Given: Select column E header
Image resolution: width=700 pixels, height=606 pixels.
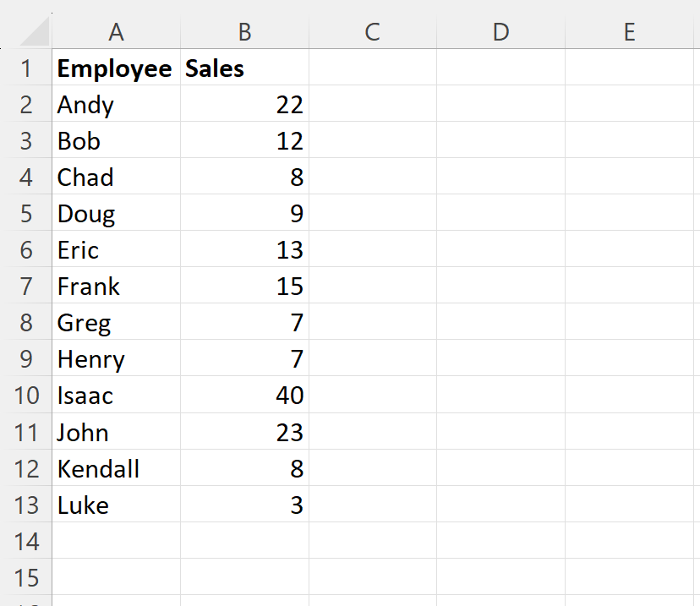Looking at the screenshot, I should tap(630, 31).
